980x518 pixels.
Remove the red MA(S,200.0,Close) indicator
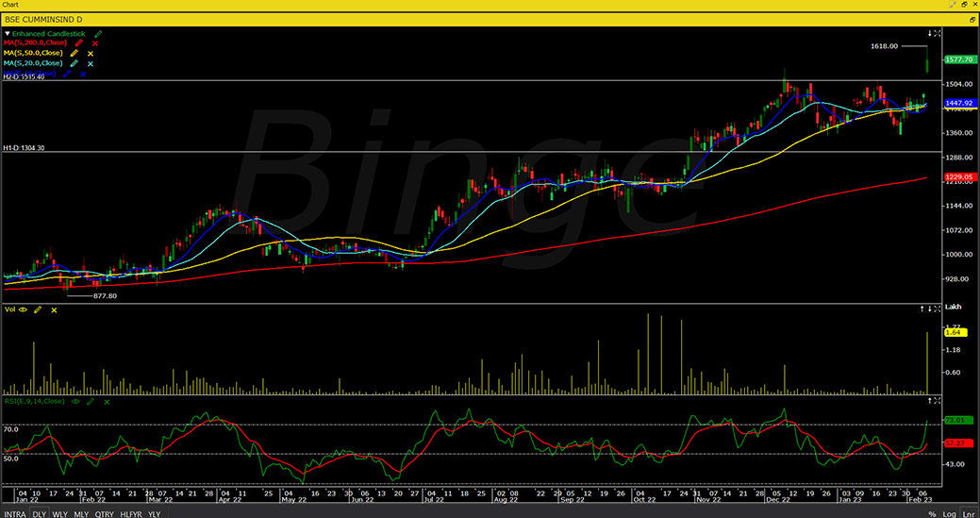[95, 43]
